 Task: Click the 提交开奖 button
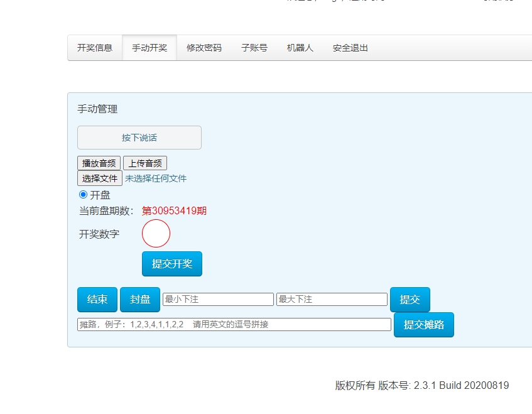[172, 264]
